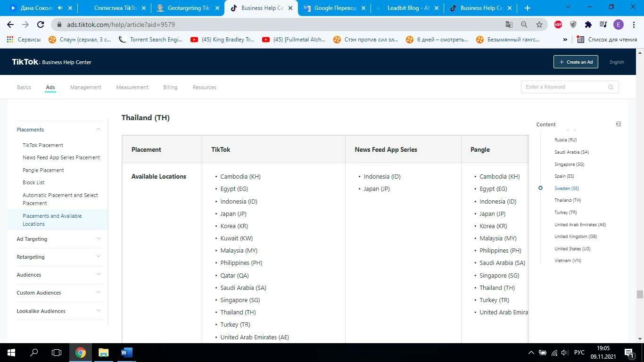The image size is (644, 362).
Task: Open Automatic Placement and Select Placement link
Action: 60,199
